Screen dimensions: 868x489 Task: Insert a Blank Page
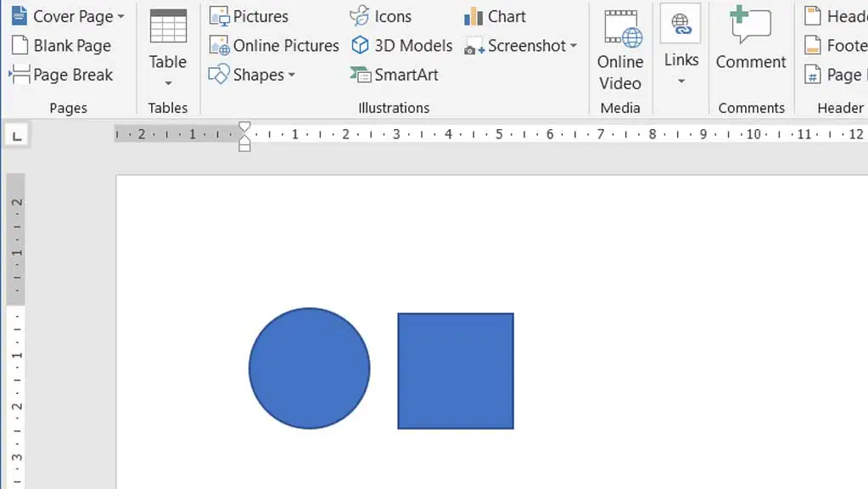[61, 45]
